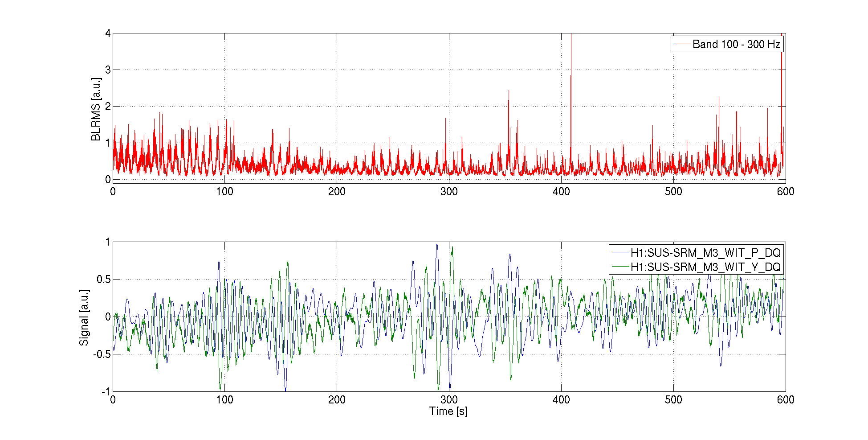Screen dimensions: 868x440
Task: Click the x-axis tick '200' under Signal plot
Action: pyautogui.click(x=337, y=400)
